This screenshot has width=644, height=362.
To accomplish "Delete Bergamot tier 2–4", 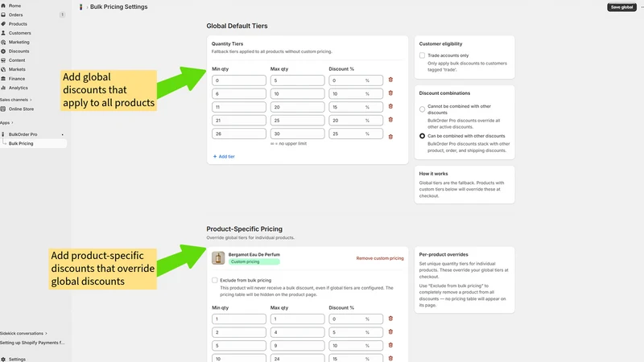I will pos(390,331).
